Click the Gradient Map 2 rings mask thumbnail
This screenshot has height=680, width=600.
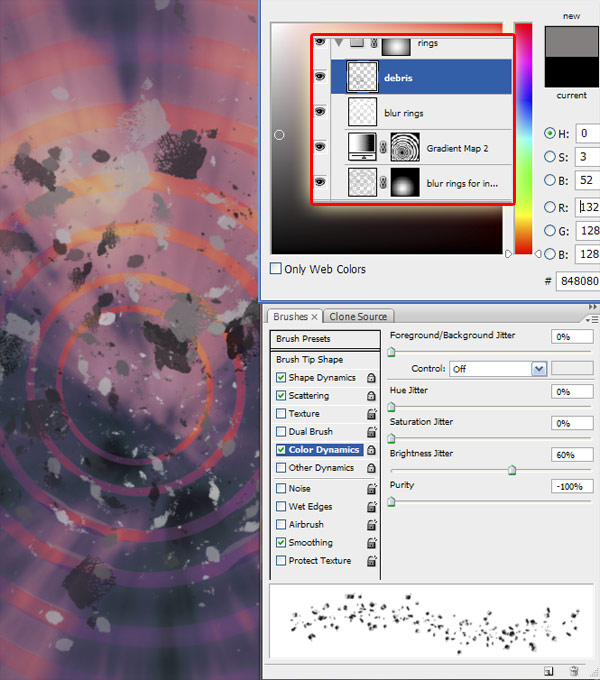click(405, 147)
